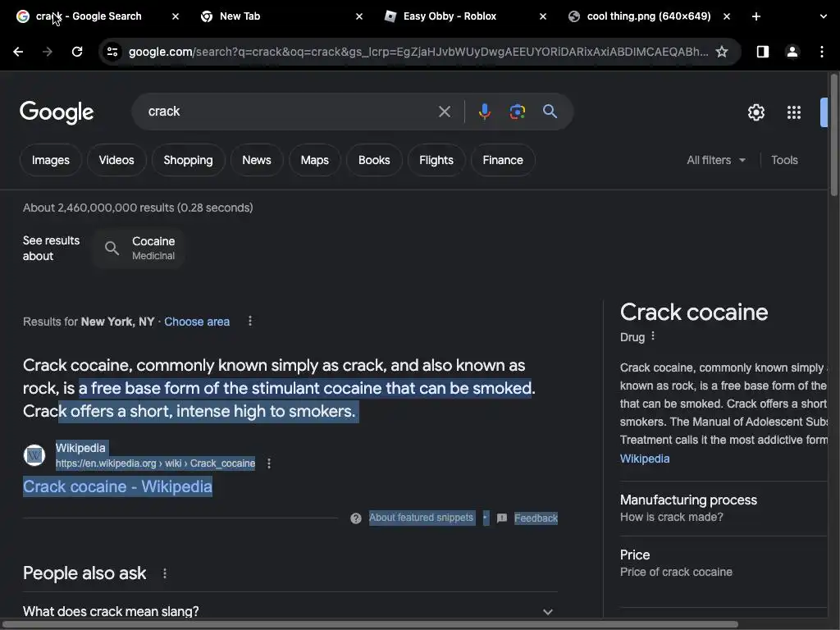Click the horizontal page scrollbar
The width and height of the screenshot is (840, 630).
coord(370,624)
